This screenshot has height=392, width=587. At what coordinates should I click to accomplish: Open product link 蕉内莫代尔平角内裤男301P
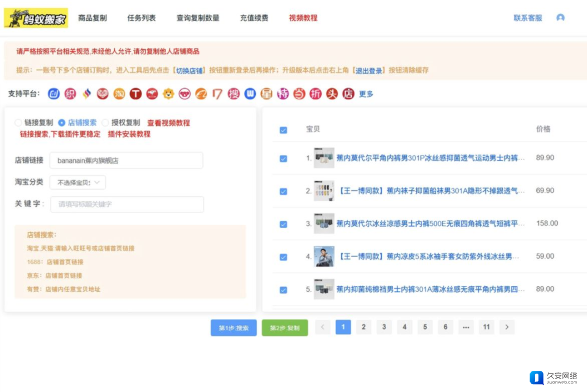pyautogui.click(x=430, y=158)
